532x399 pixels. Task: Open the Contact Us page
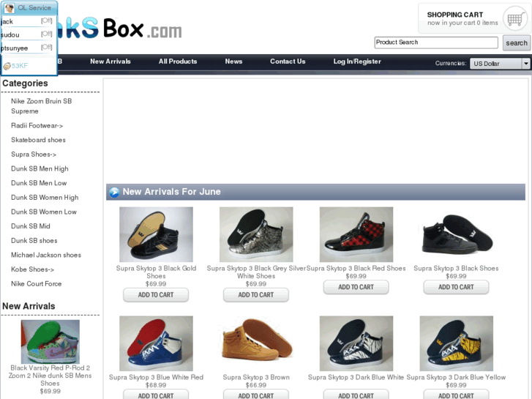click(288, 61)
